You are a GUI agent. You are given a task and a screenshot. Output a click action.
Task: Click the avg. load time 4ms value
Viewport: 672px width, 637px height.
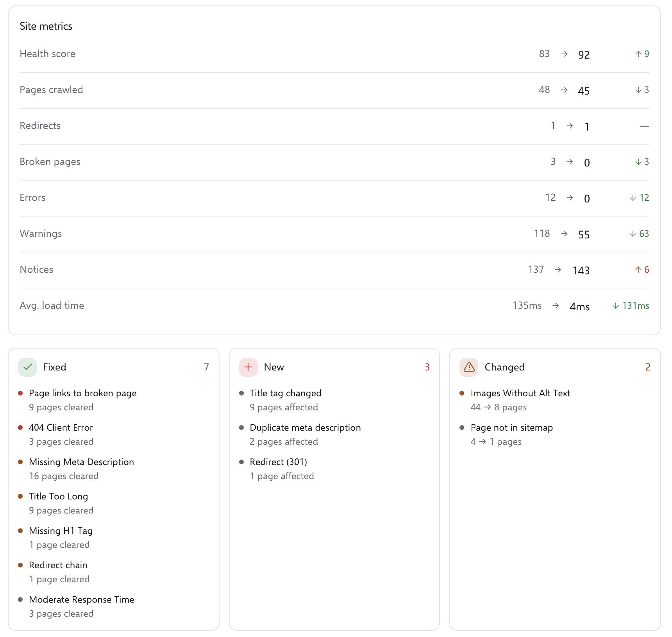pos(580,306)
